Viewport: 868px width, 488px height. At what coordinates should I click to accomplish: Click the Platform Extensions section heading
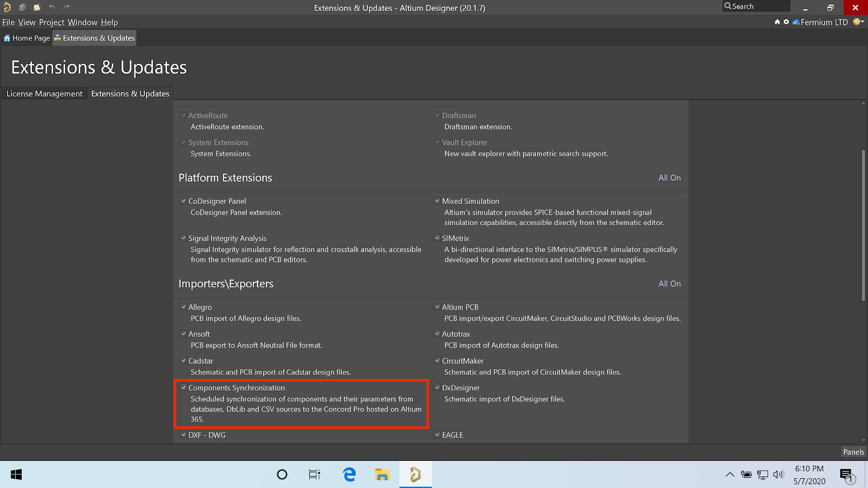tap(225, 178)
